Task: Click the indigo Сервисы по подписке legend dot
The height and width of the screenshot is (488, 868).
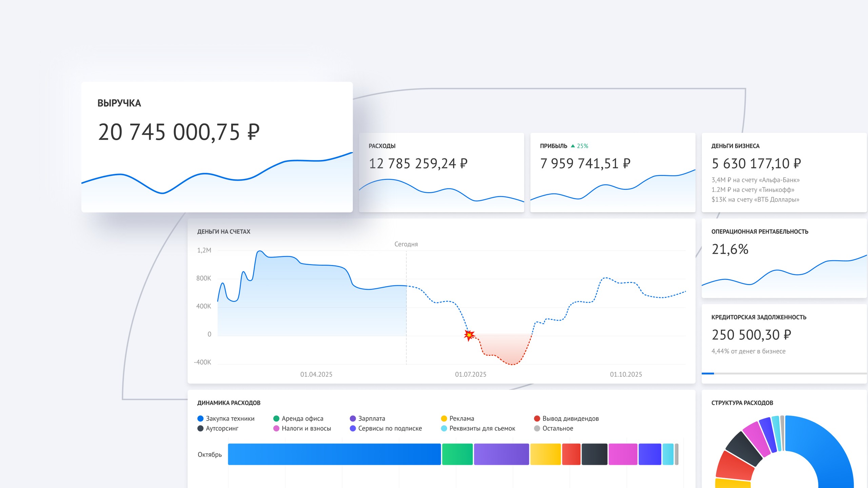Action: 353,428
